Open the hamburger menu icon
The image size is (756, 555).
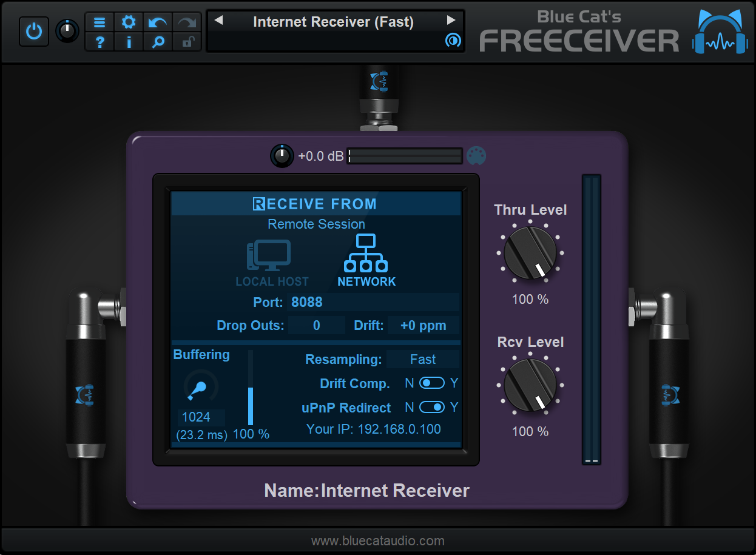[x=100, y=22]
